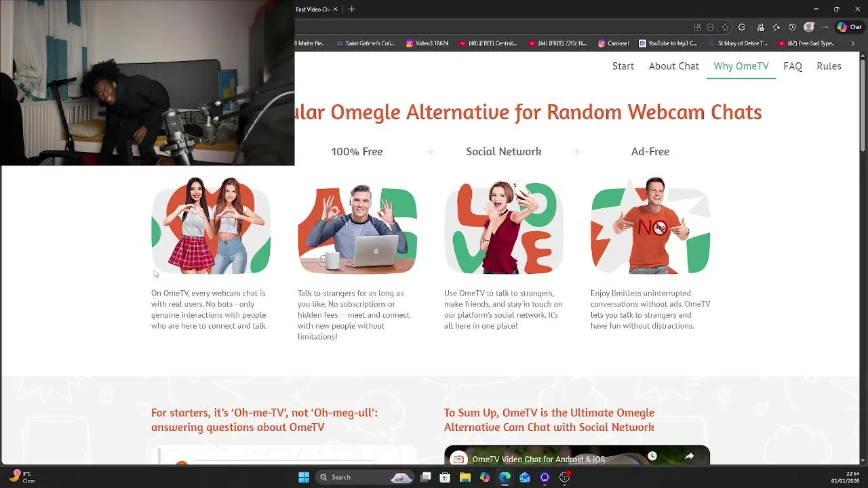
Task: Open Microsoft Store from the taskbar
Action: pyautogui.click(x=445, y=477)
